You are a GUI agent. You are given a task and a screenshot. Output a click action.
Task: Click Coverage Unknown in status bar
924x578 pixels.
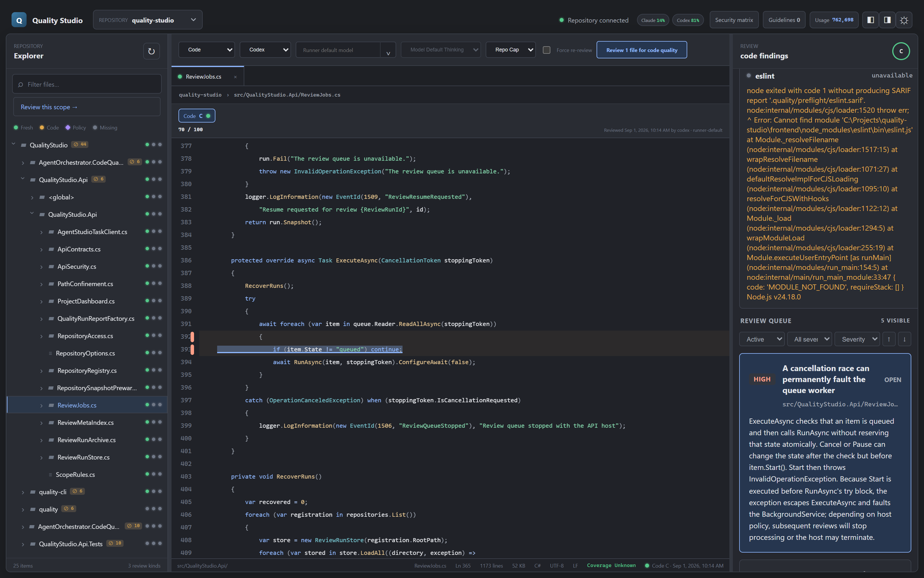(611, 565)
